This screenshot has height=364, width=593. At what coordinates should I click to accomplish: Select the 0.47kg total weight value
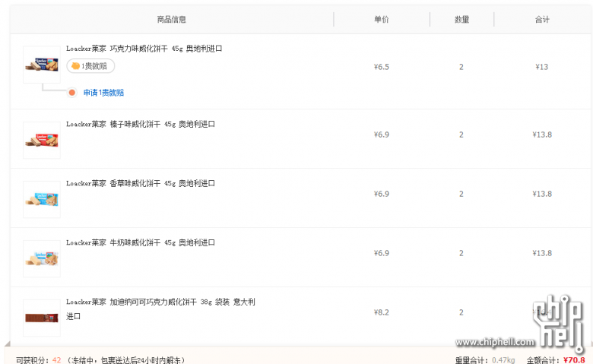pos(503,360)
